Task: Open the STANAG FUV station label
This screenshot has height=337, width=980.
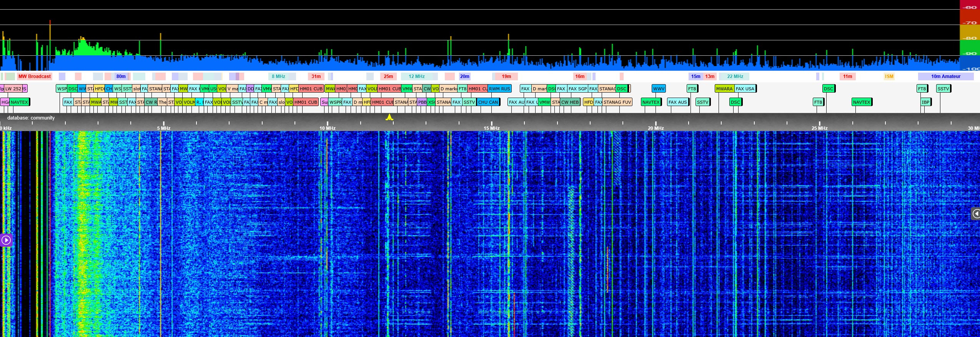Action: pos(617,102)
